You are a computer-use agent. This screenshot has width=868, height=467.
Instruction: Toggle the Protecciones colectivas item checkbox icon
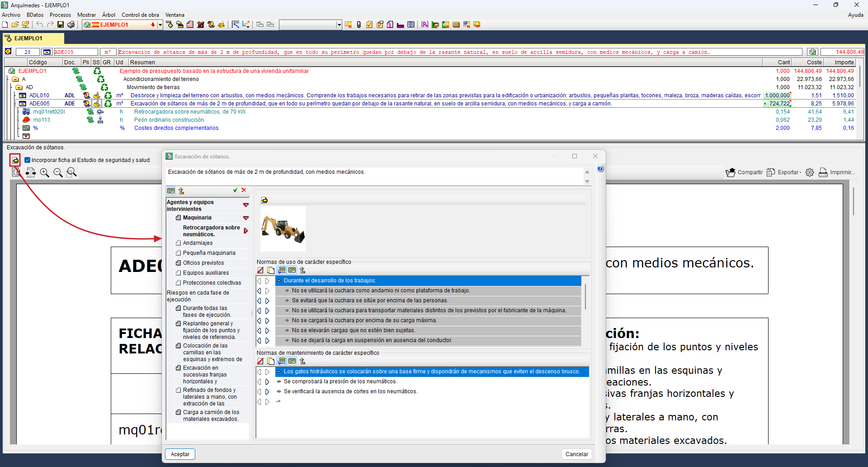click(178, 283)
